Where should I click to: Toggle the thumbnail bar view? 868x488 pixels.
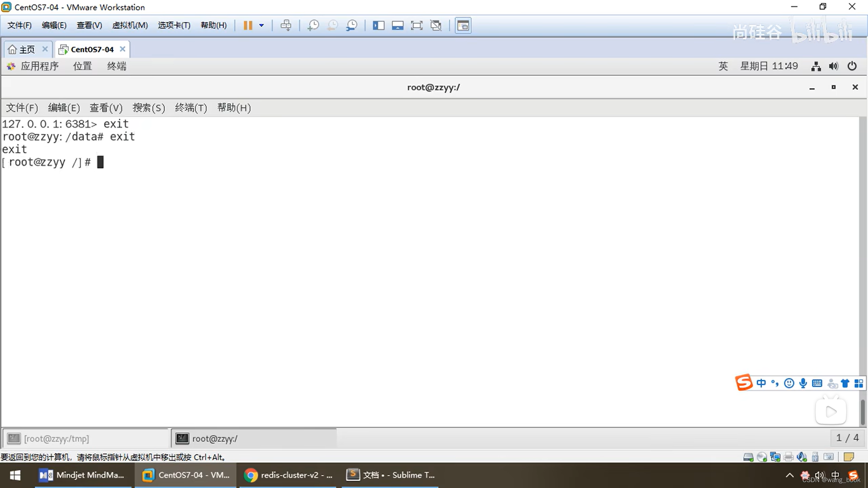(x=397, y=25)
